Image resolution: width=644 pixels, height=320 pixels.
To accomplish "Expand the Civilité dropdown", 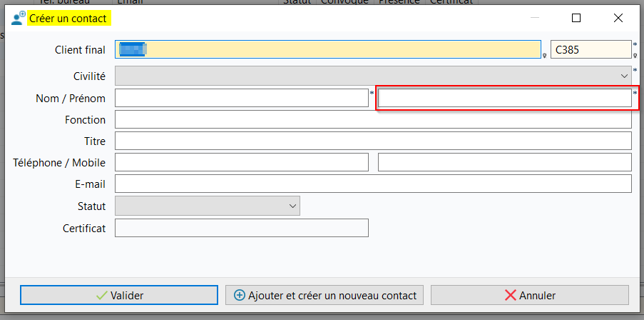I will pos(625,76).
